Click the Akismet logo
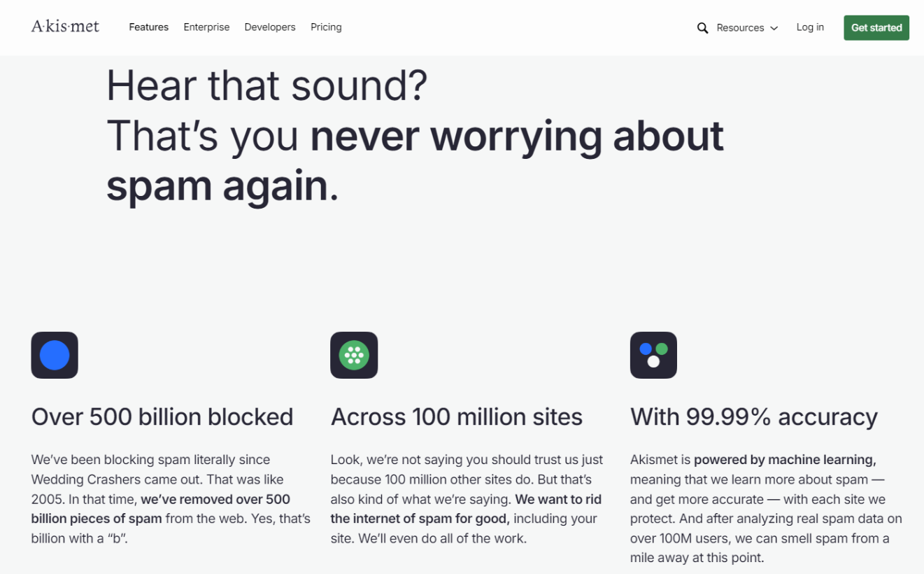The width and height of the screenshot is (924, 574). click(x=65, y=27)
